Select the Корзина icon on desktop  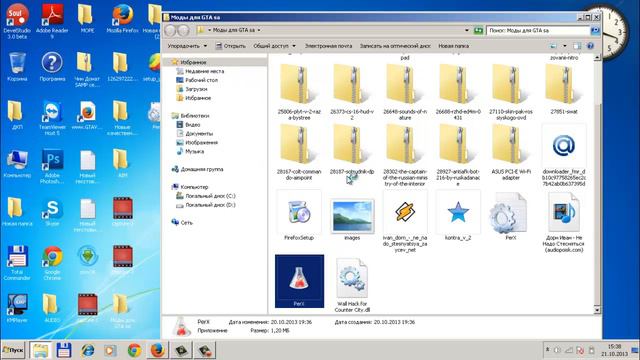pos(17,67)
